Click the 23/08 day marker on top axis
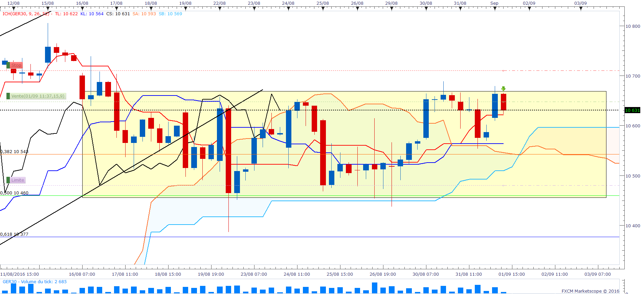 pos(254,3)
